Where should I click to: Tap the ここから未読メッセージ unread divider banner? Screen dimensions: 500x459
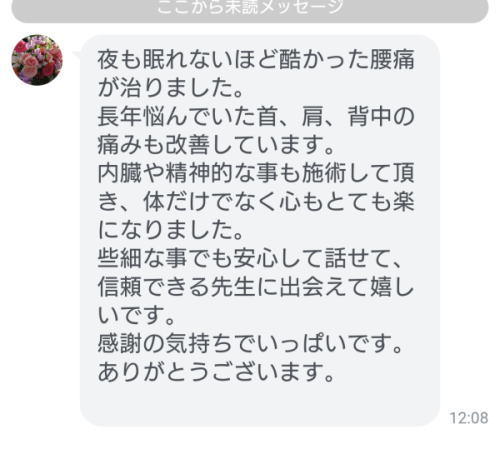tap(250, 10)
